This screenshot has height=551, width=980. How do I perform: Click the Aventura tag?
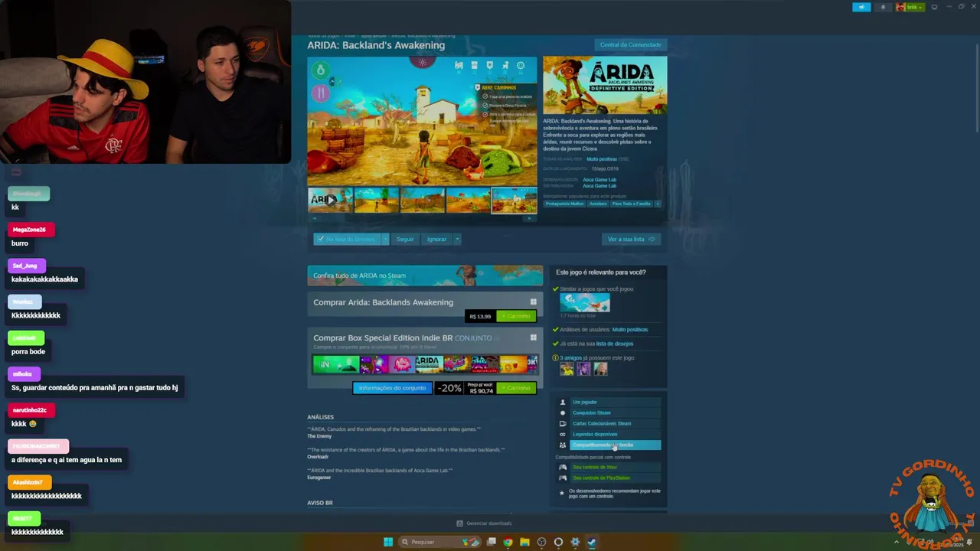point(598,204)
